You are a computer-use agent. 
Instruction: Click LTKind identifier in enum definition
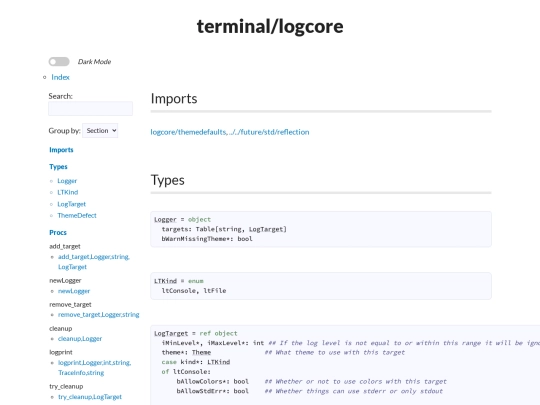click(x=165, y=281)
